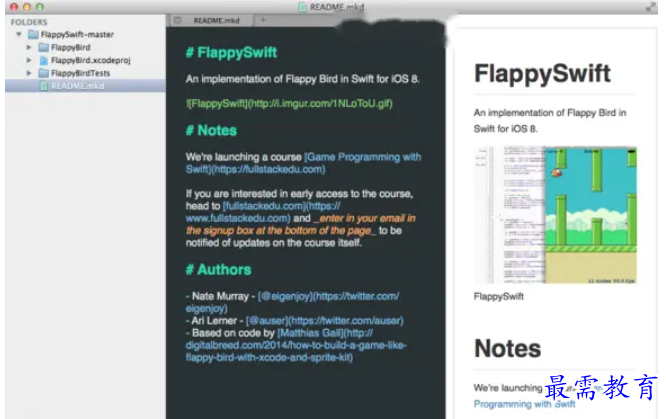Click the Game Programming with Swift link source
Screen dimensions: 666x419
coord(303,163)
